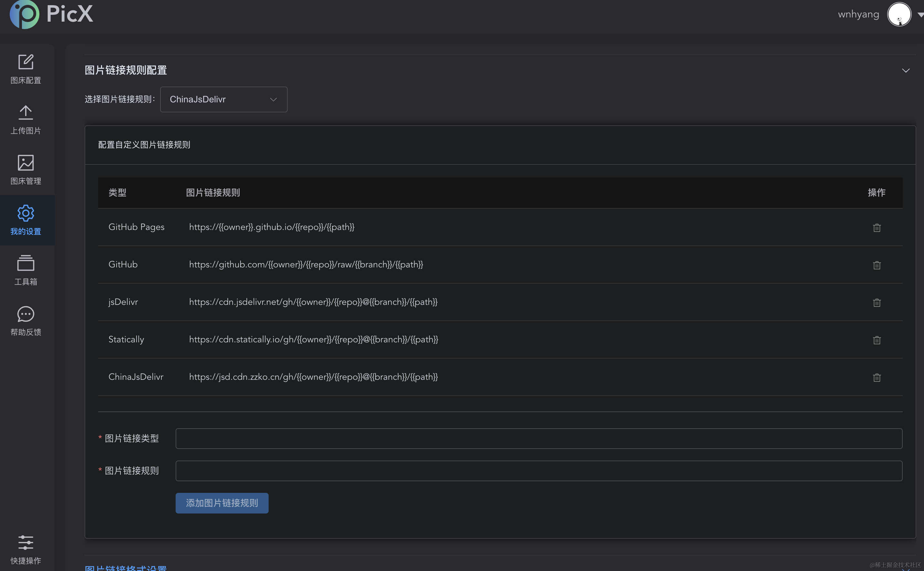Delete the Statically link rule
Viewport: 924px width, 571px height.
[x=877, y=340]
